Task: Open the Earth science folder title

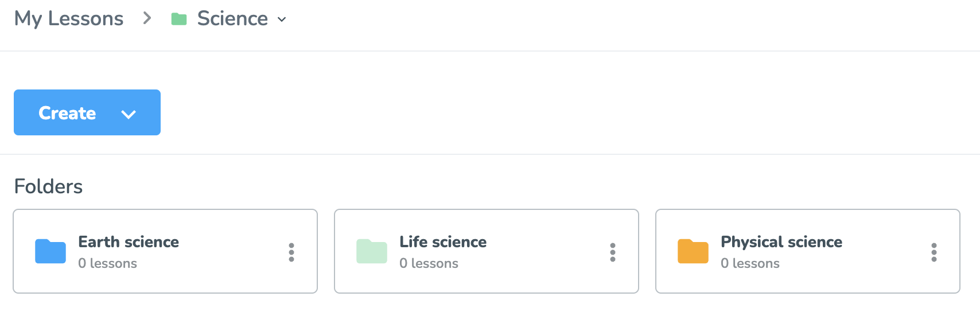Action: pos(129,241)
